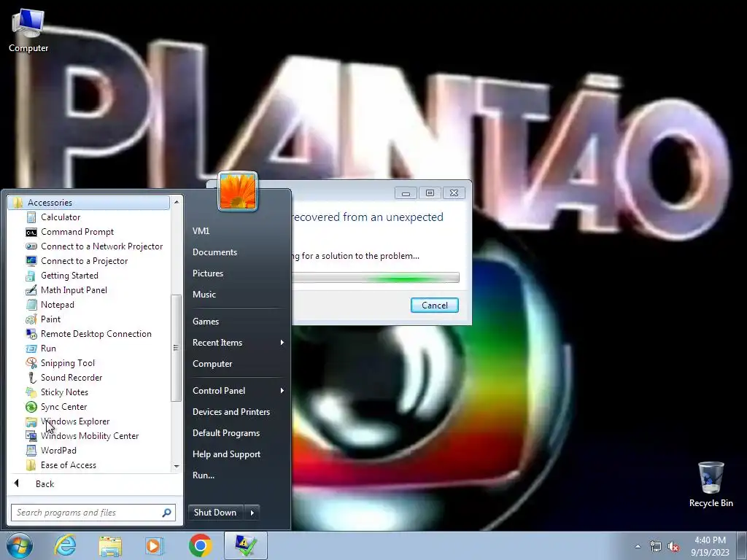Open Sync Center
Screen dimensions: 747x560
coord(64,407)
